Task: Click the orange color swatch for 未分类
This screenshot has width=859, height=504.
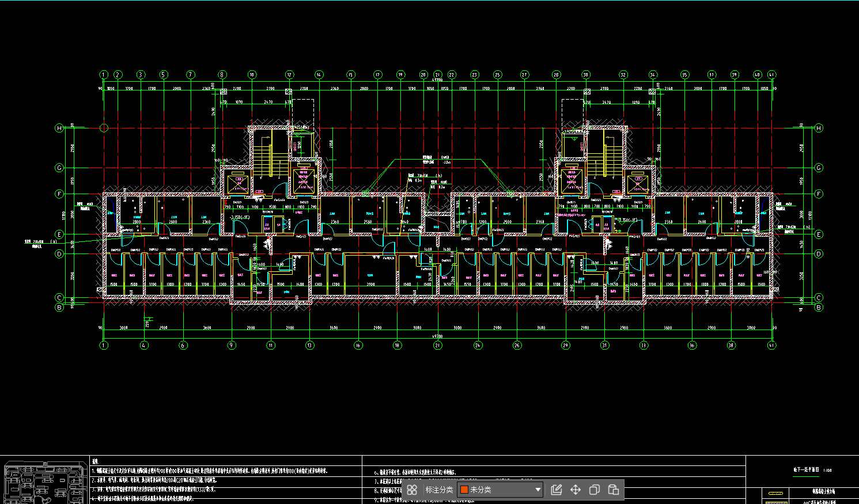Action: pos(464,490)
